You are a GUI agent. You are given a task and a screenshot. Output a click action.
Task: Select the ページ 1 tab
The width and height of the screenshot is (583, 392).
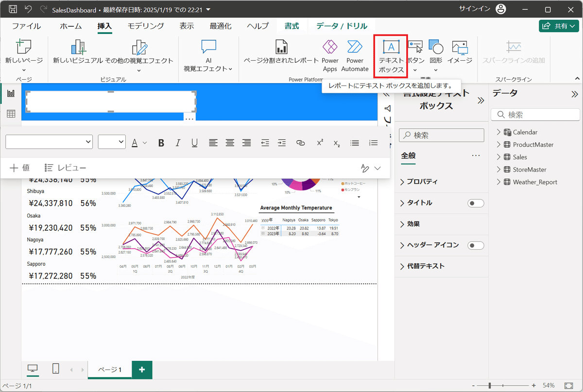click(x=110, y=370)
